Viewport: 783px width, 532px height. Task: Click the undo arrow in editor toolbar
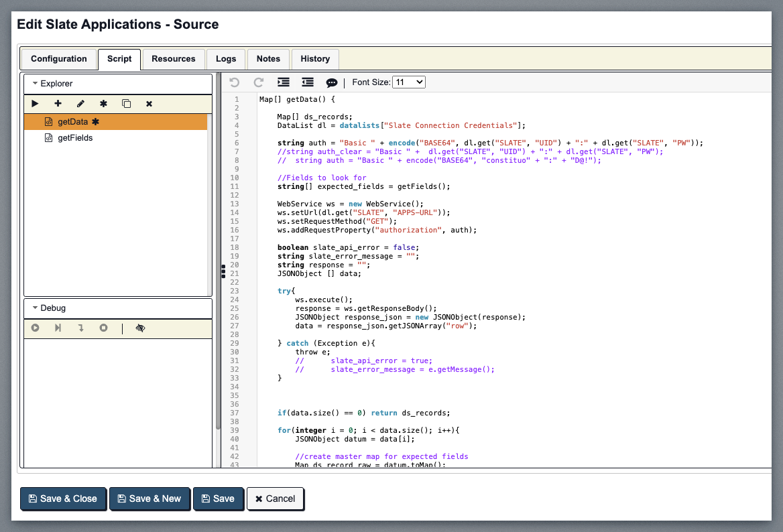coord(234,82)
